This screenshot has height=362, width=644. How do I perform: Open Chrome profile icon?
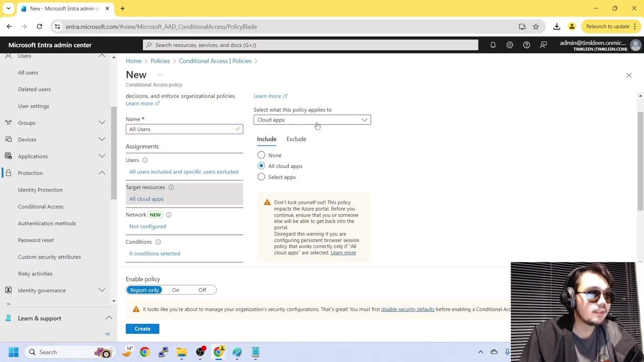572,27
